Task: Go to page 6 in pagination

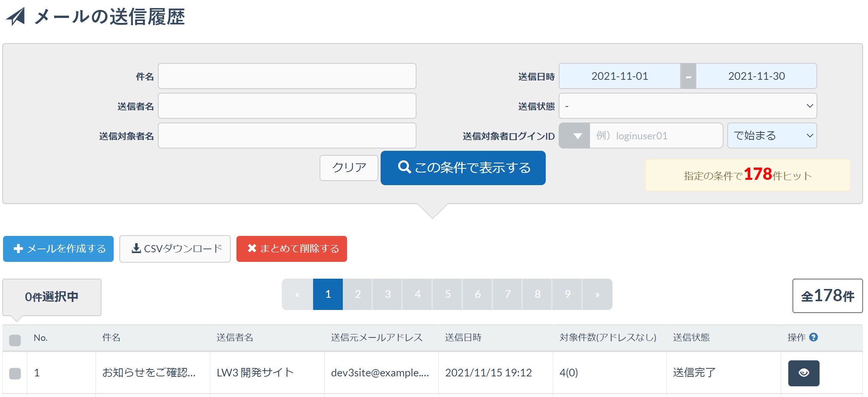Action: (477, 294)
